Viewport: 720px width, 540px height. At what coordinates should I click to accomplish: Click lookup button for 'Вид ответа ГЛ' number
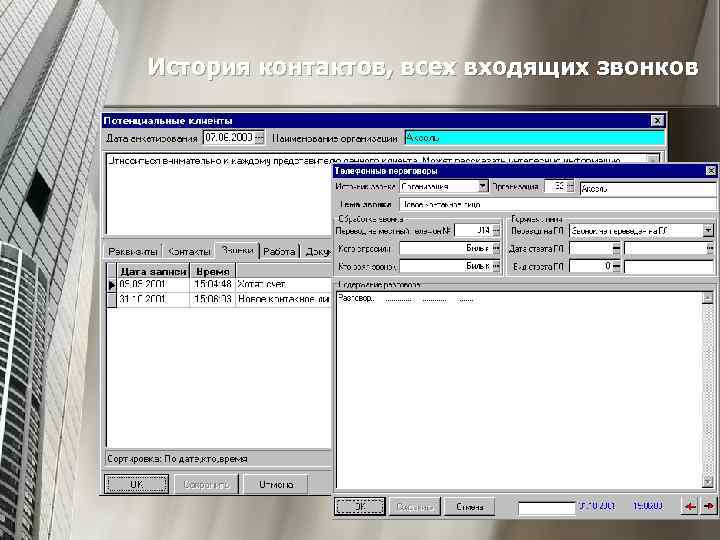click(616, 266)
